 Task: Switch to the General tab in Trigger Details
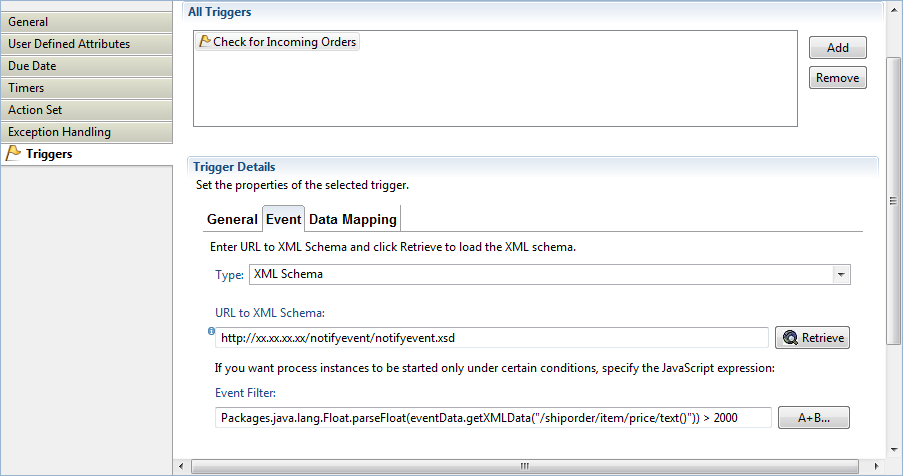[x=232, y=219]
